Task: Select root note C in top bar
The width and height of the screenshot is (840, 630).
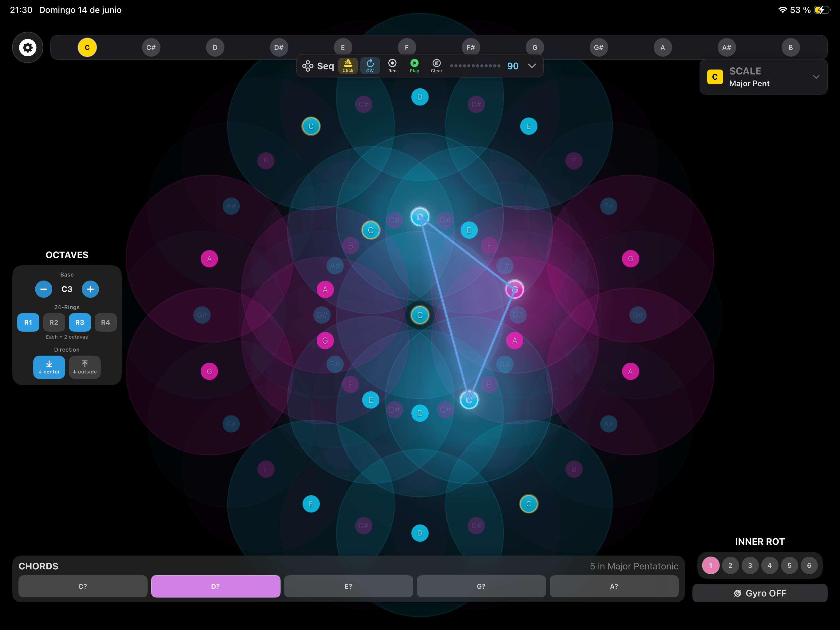Action: click(x=87, y=47)
